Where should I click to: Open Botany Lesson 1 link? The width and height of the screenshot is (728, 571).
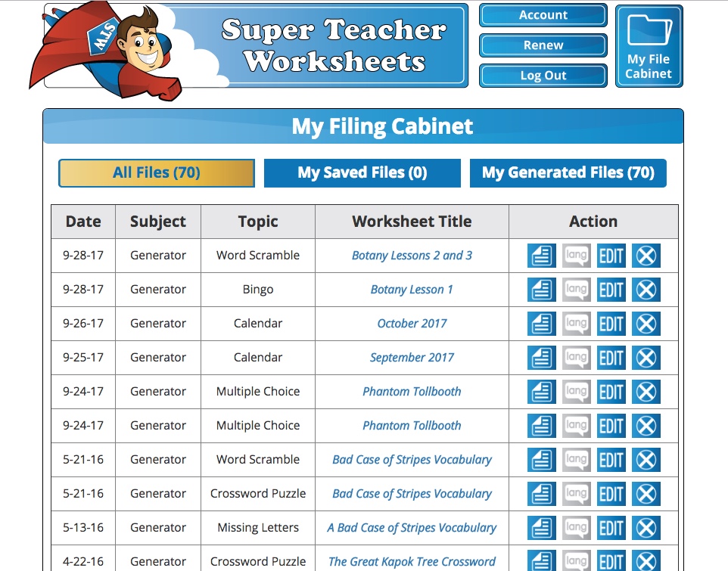pyautogui.click(x=412, y=290)
